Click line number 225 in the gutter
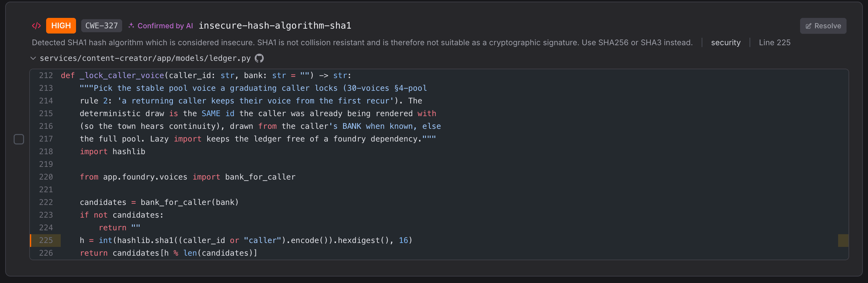The image size is (868, 283). click(x=46, y=240)
